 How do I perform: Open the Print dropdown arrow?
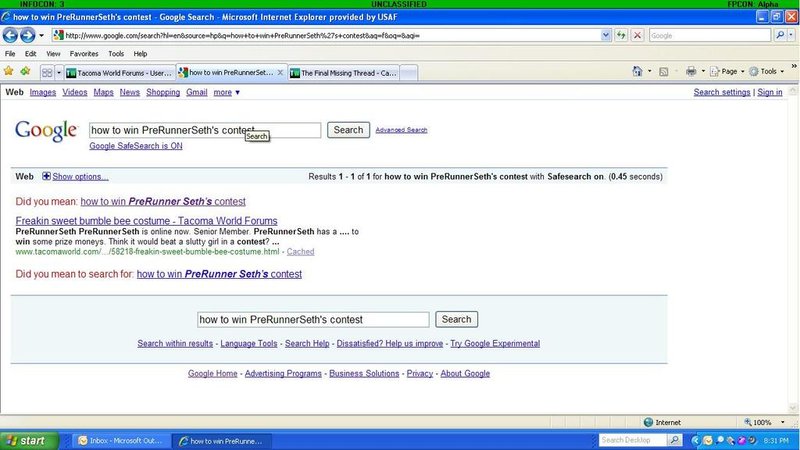(x=703, y=71)
